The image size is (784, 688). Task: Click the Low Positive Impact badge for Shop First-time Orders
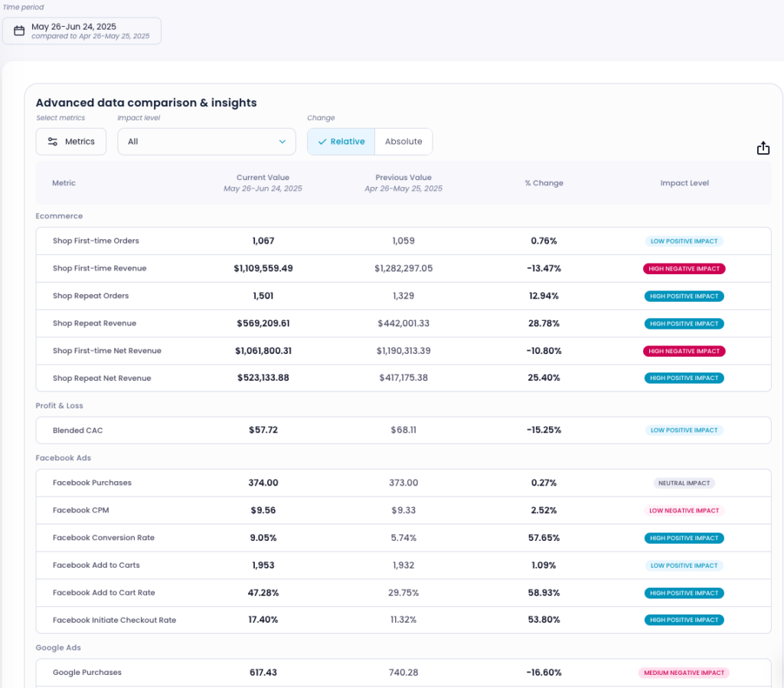[684, 241]
